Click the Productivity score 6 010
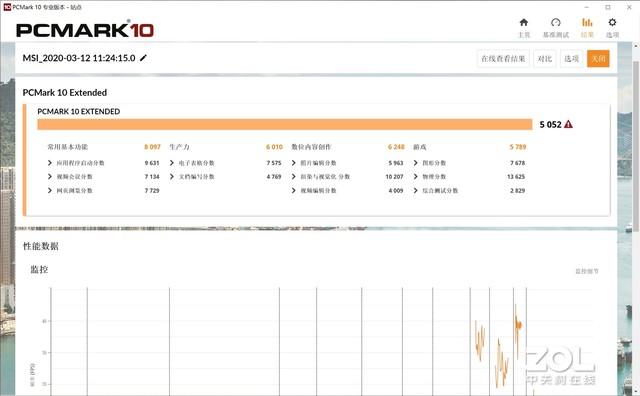The image size is (640, 396). click(274, 147)
